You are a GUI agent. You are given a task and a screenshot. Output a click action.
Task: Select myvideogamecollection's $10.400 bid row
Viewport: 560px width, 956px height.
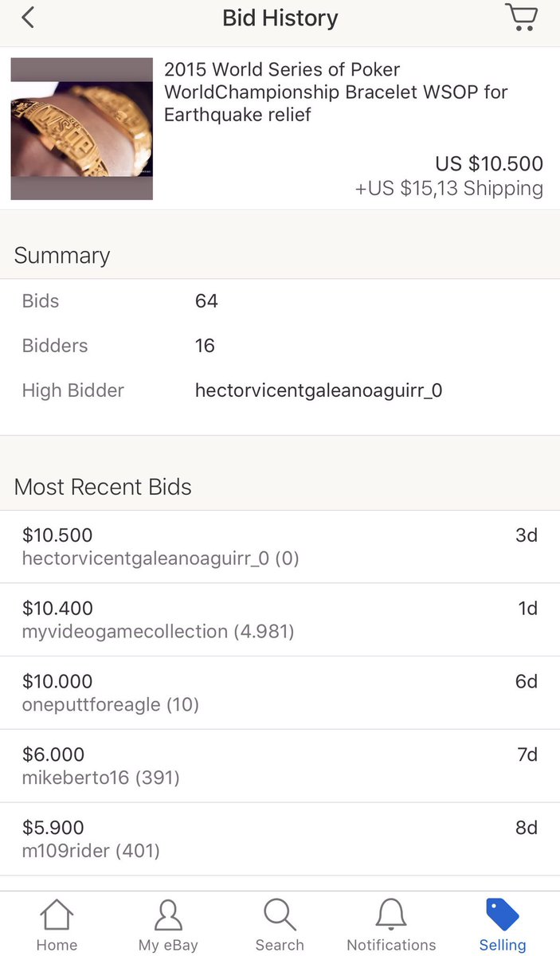pos(280,620)
